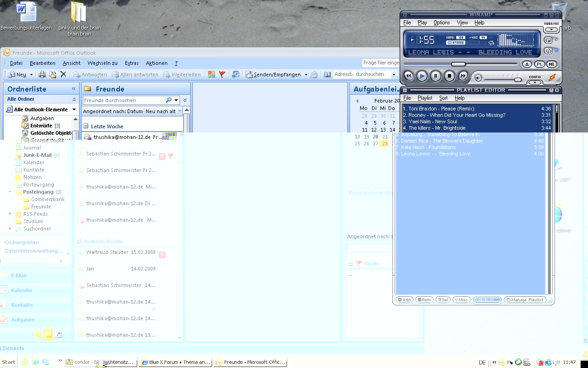The image size is (588, 368).
Task: Skip to next track in Winamp
Action: click(463, 76)
